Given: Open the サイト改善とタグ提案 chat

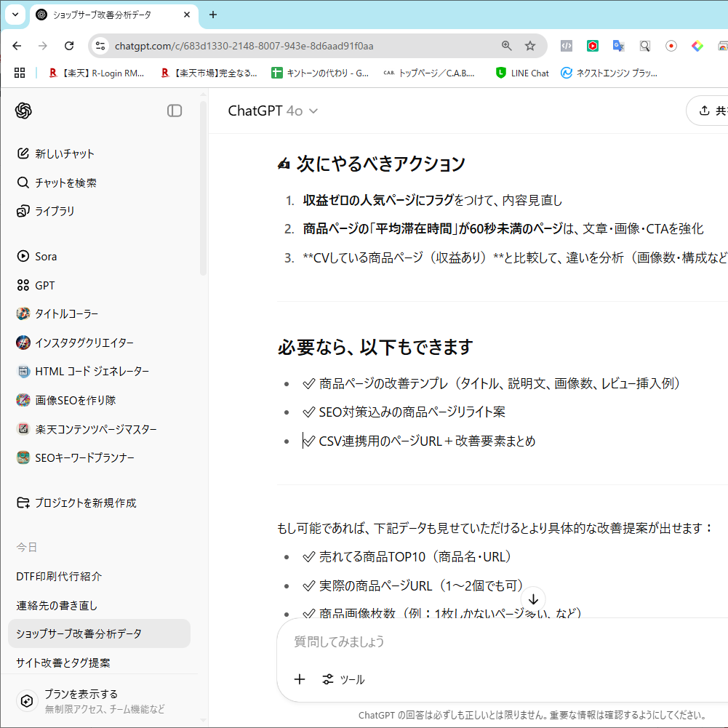Looking at the screenshot, I should click(63, 663).
